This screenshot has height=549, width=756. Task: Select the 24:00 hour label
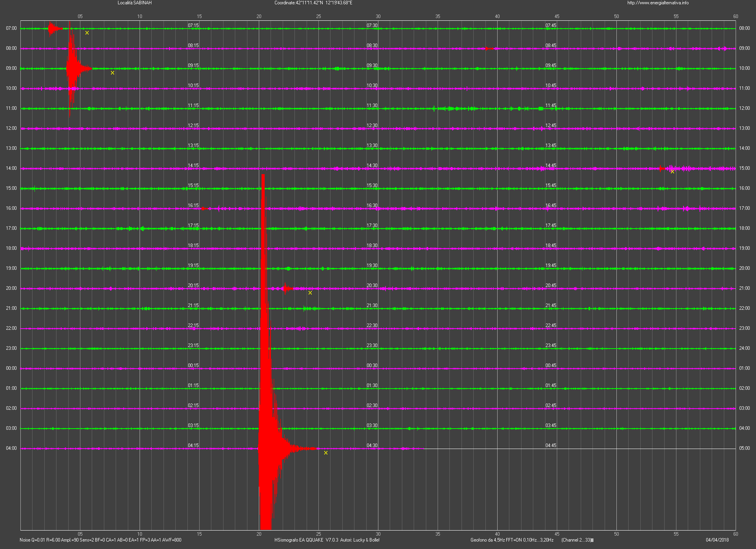(x=745, y=348)
